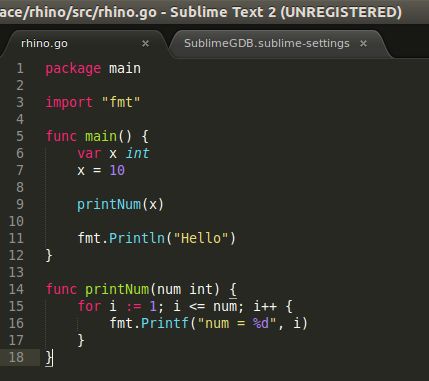Click the printNum(x) call on line 9
Image resolution: width=429 pixels, height=381 pixels.
click(x=120, y=205)
